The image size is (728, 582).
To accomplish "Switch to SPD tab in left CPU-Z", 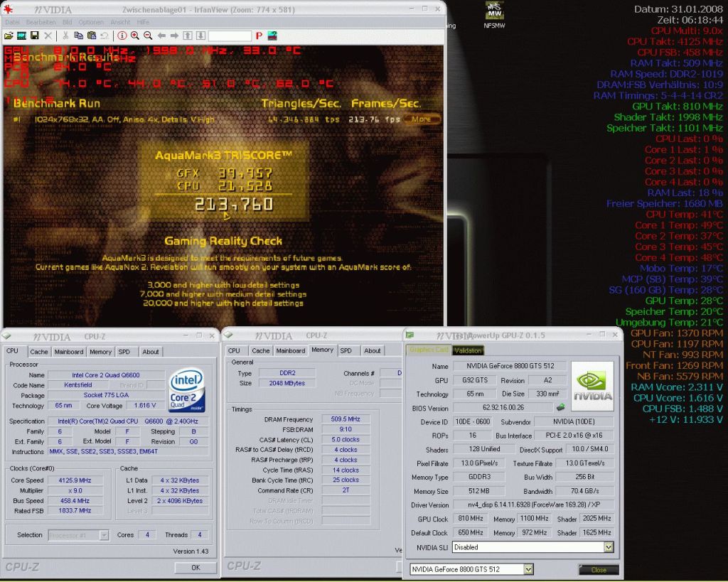I will click(x=124, y=352).
